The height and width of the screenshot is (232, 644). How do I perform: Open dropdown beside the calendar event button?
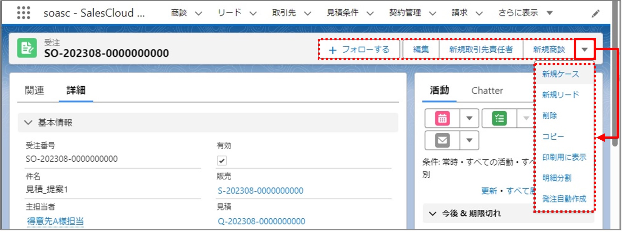pos(469,118)
